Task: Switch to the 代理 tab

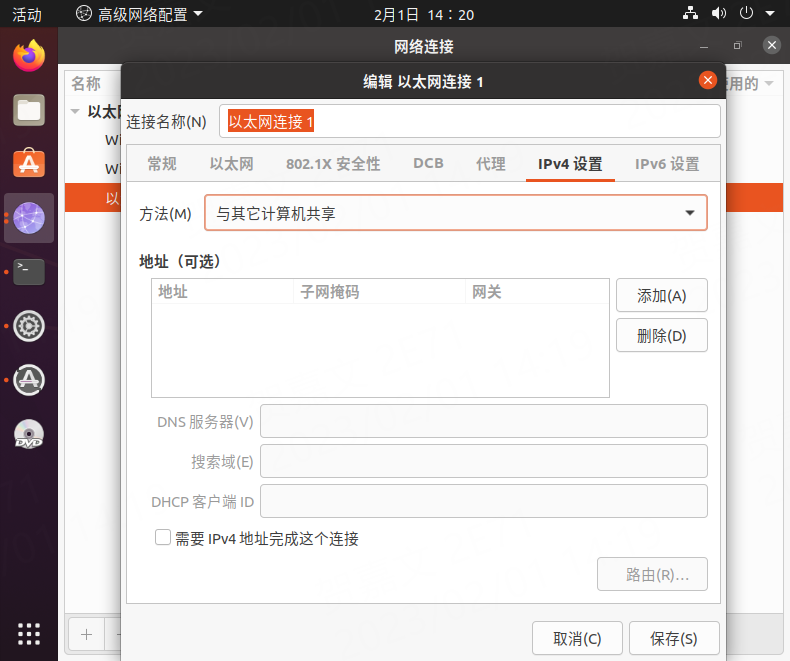Action: click(x=491, y=164)
